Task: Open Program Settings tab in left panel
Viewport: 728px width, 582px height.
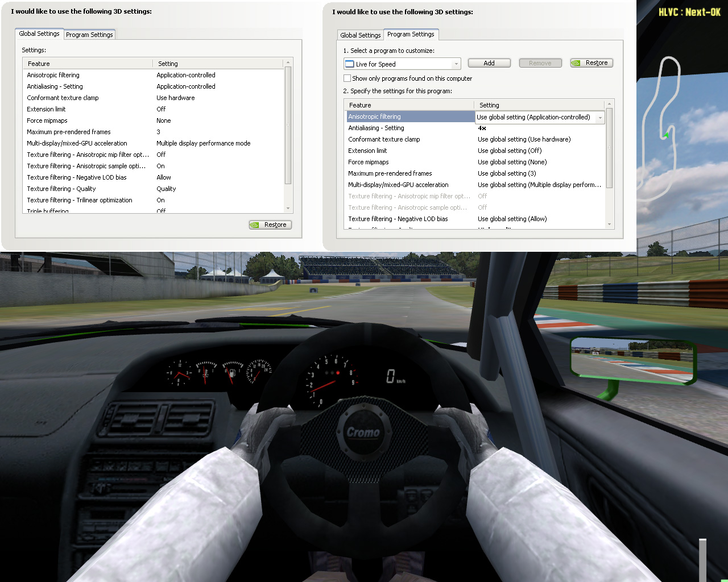Action: pyautogui.click(x=89, y=35)
